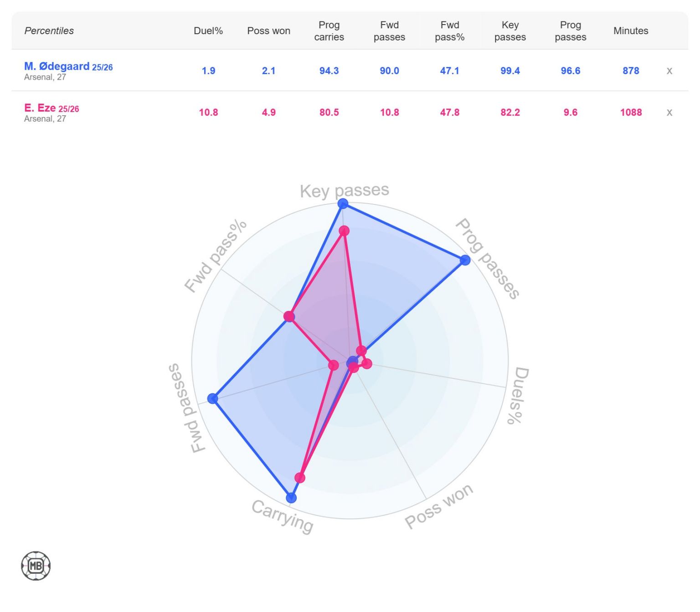The image size is (700, 612).
Task: Click the Key passes table column header
Action: point(510,31)
